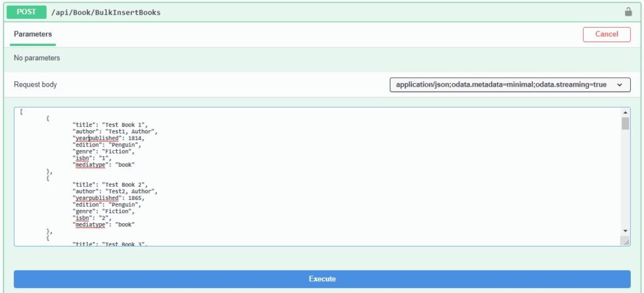Click the yearpublished 1814 line
Image resolution: width=644 pixels, height=293 pixels.
108,138
